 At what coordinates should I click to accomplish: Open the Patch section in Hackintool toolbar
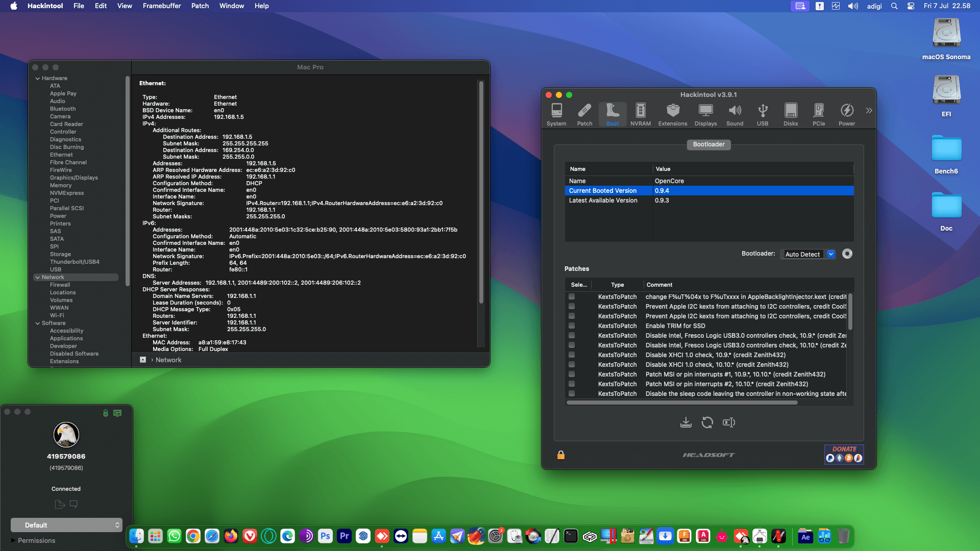click(584, 115)
